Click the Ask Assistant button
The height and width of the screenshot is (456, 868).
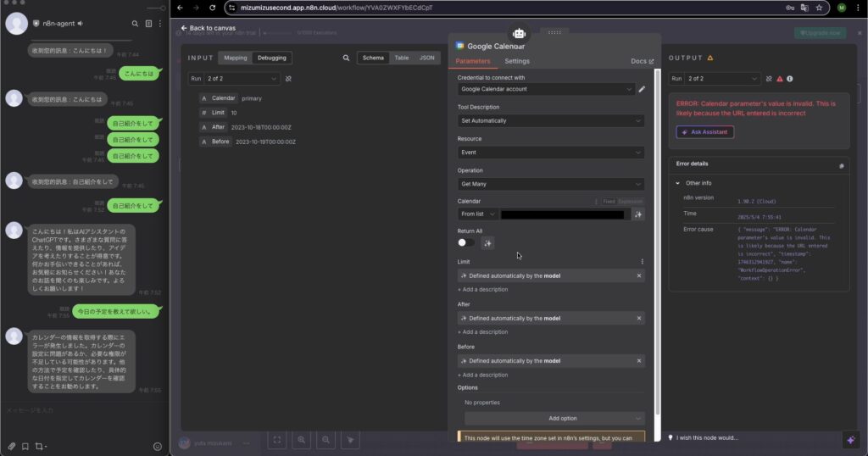[x=704, y=132]
